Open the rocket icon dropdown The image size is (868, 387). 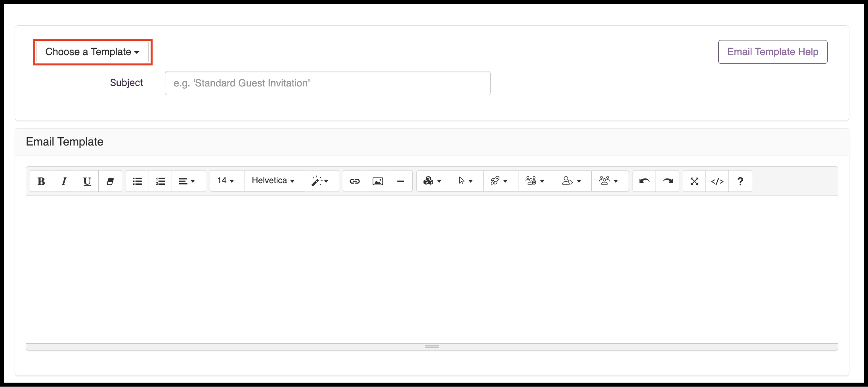(501, 181)
